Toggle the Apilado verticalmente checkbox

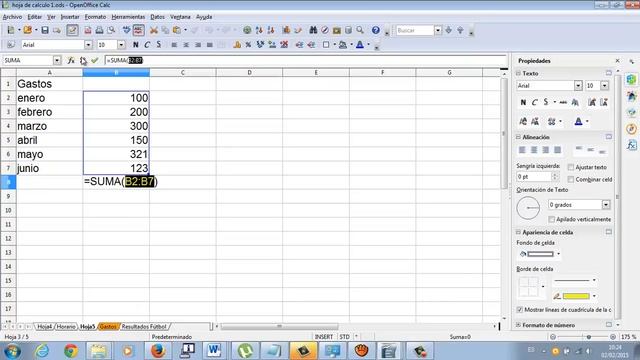pos(551,220)
